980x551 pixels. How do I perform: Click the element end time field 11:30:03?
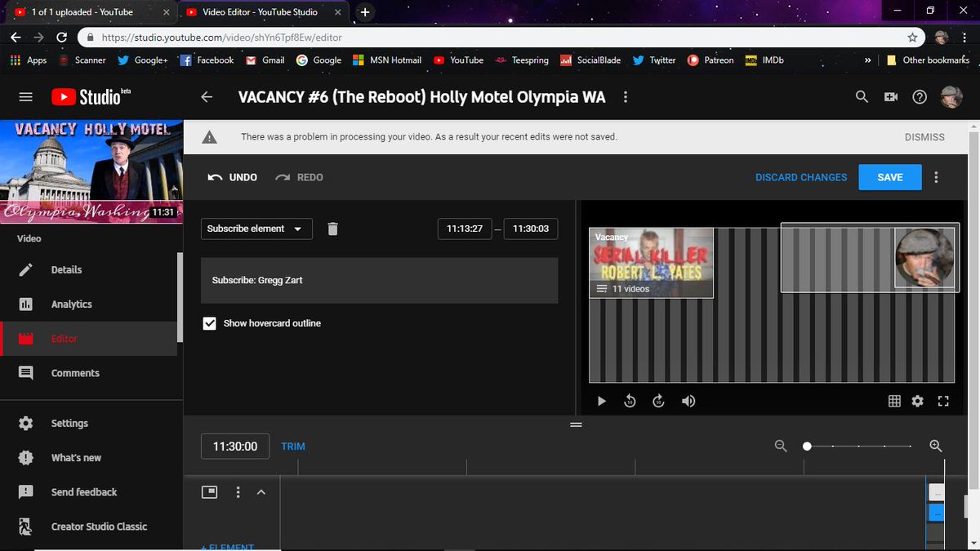(531, 229)
